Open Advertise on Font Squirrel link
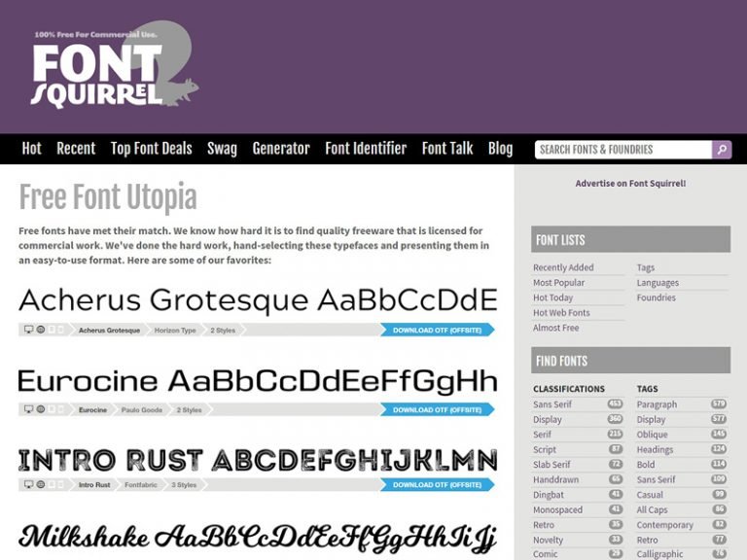The height and width of the screenshot is (560, 747). pyautogui.click(x=630, y=184)
